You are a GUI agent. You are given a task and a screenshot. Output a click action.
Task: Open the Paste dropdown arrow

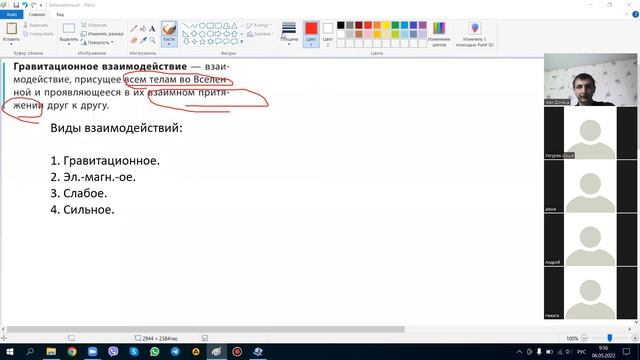tap(11, 44)
